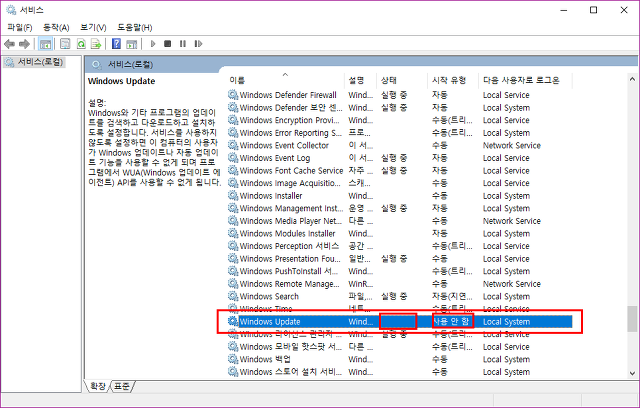Open the 파일(F) menu
Screen dimensions: 640x408
click(x=20, y=27)
